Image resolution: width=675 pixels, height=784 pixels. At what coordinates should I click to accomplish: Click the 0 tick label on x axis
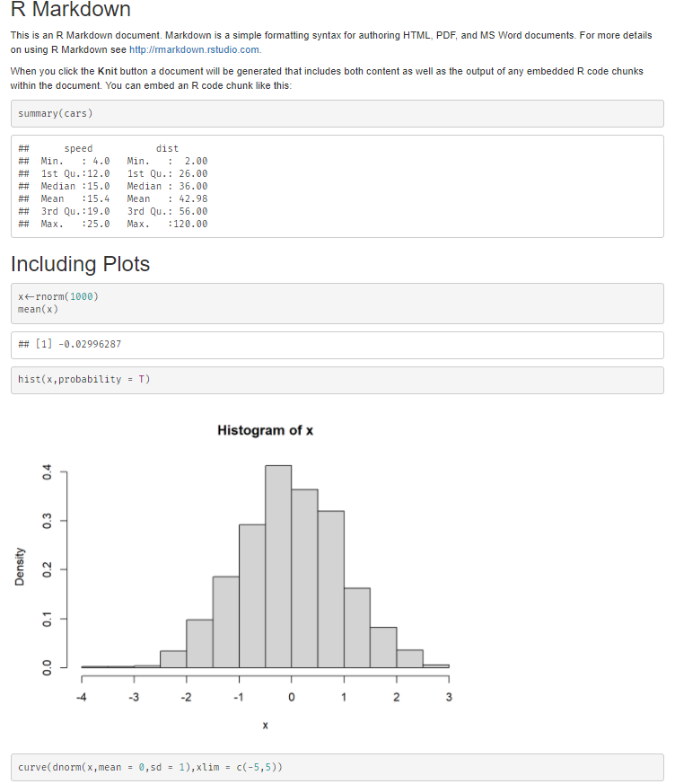coord(292,697)
